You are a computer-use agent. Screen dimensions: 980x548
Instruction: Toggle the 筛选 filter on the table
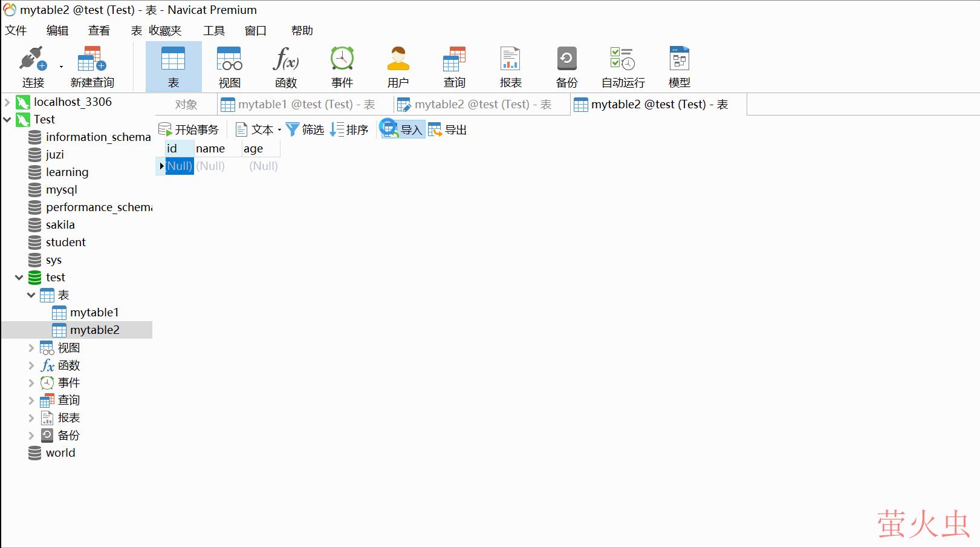pyautogui.click(x=305, y=129)
